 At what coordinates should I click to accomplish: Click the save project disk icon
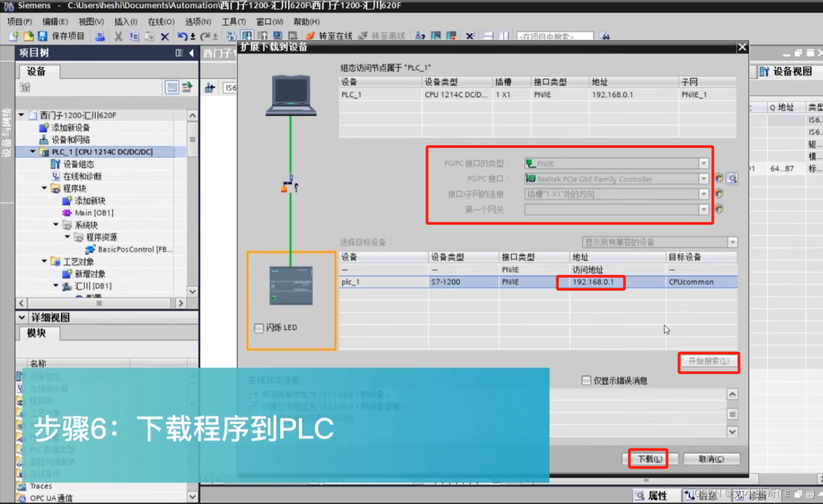(x=43, y=36)
